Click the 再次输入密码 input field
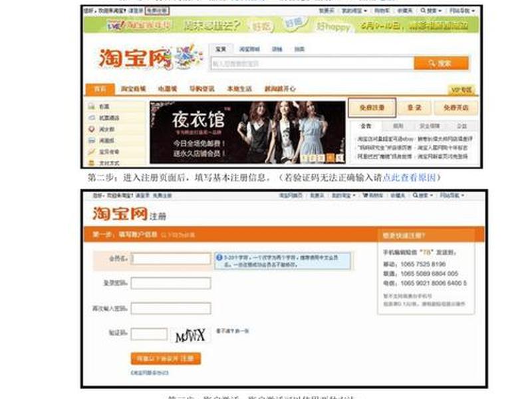The image size is (532, 399). [x=171, y=309]
